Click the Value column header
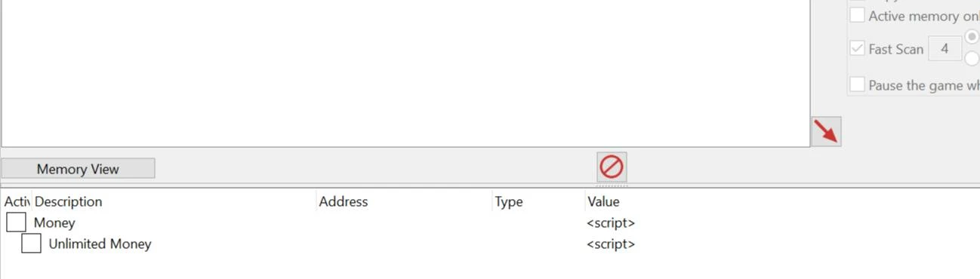Image resolution: width=980 pixels, height=279 pixels. pyautogui.click(x=602, y=201)
